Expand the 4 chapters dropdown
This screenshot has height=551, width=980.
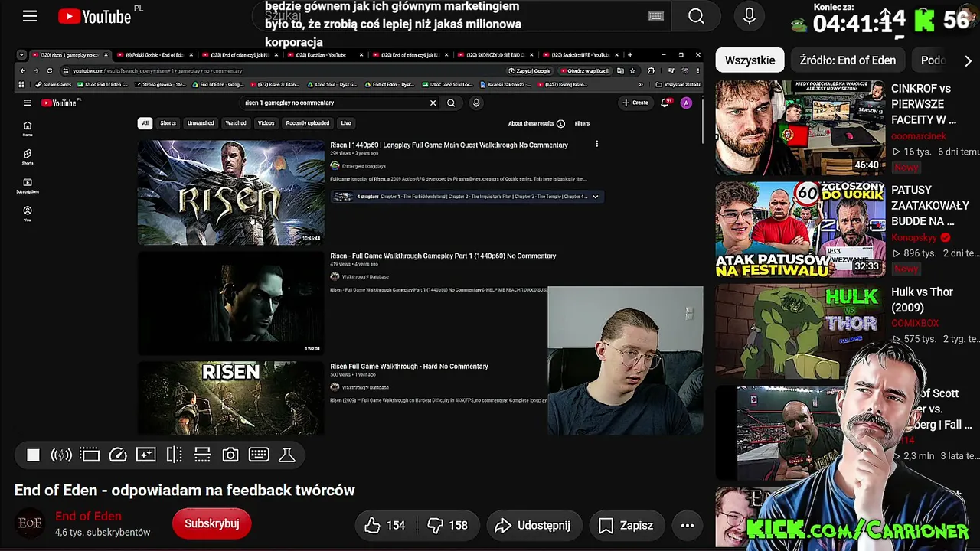click(595, 197)
